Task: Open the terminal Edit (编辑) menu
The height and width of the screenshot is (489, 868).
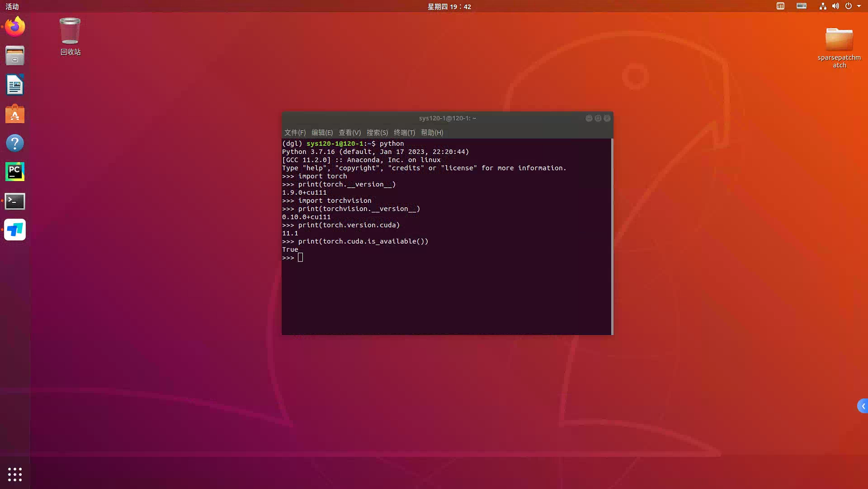Action: tap(322, 132)
